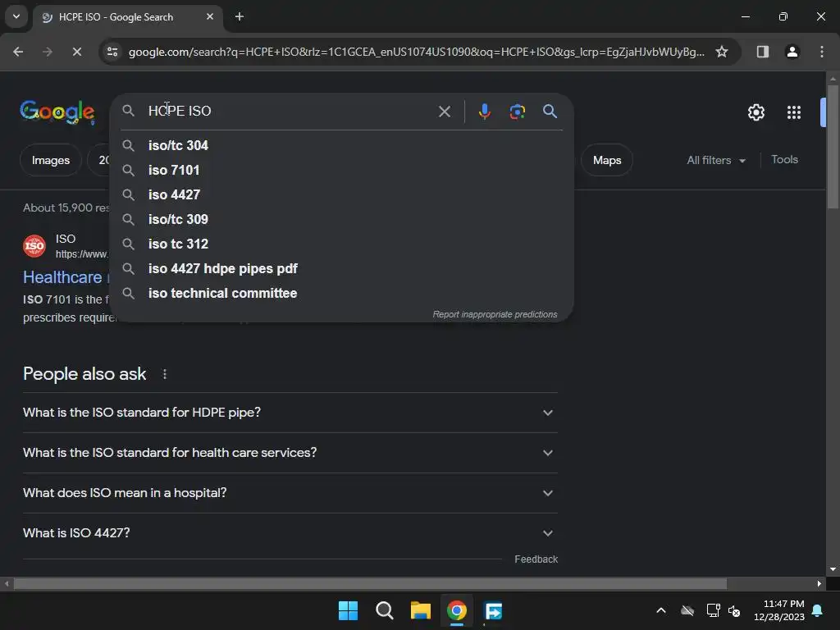Screen dimensions: 840x630
Task: Switch to the Maps results filter
Action: [x=607, y=160]
